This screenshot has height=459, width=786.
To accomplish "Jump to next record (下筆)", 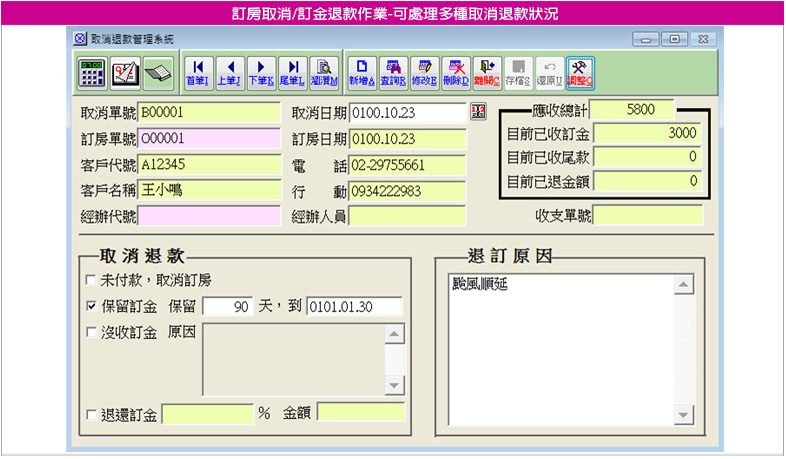I will (261, 73).
